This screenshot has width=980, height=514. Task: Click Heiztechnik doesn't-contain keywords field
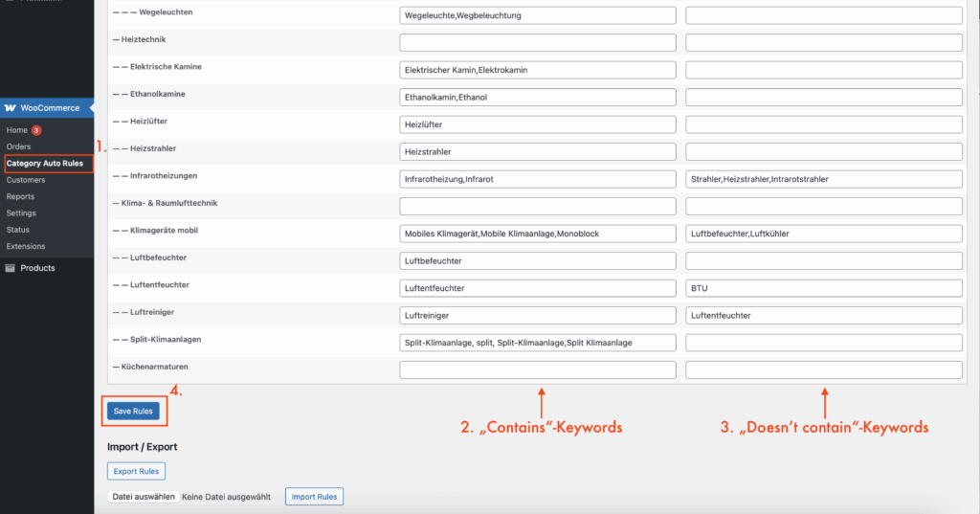tap(824, 42)
